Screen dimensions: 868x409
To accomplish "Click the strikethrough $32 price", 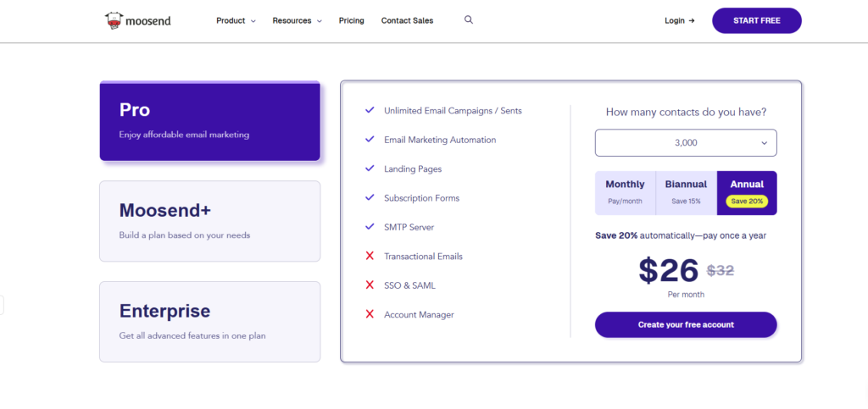I will point(721,270).
